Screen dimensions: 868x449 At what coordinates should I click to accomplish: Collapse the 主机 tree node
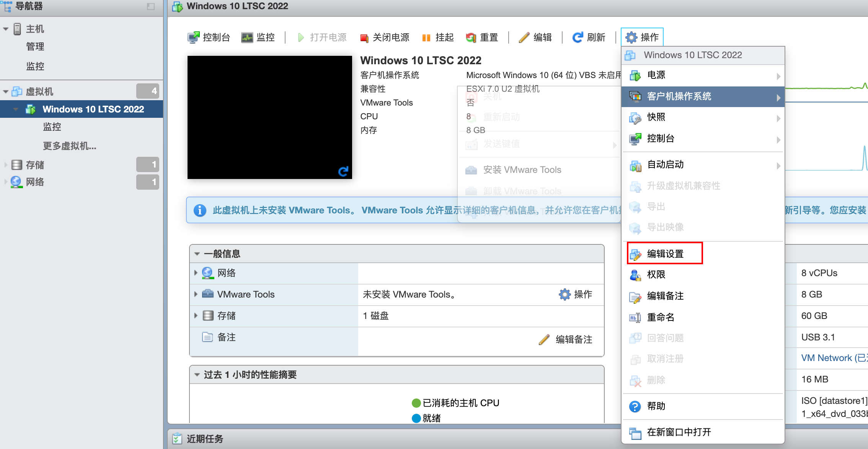tap(6, 29)
